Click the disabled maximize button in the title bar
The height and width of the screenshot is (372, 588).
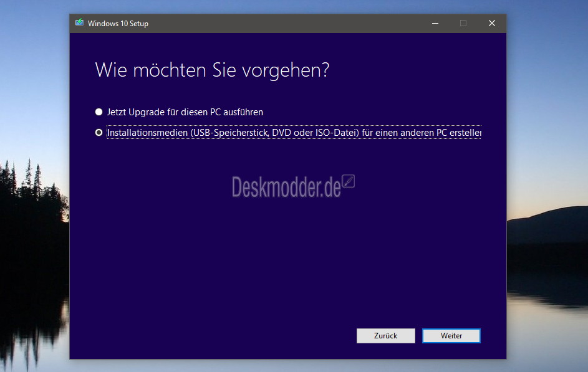click(463, 23)
